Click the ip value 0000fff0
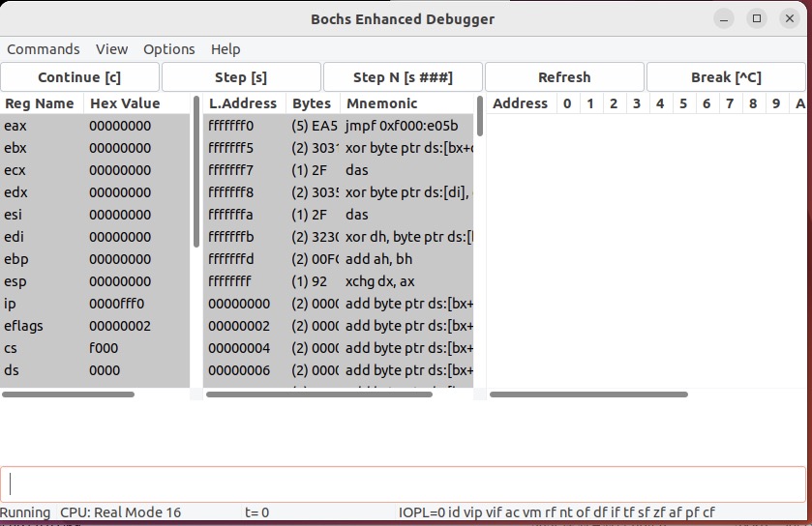812x526 pixels. pos(116,304)
